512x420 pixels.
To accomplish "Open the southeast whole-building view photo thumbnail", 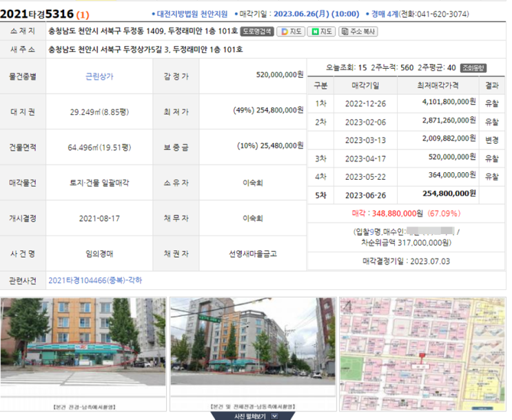I will (253, 354).
